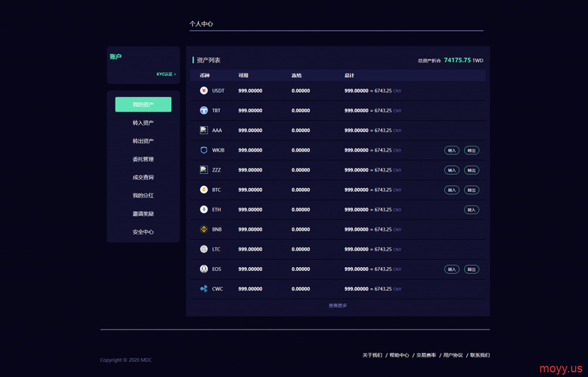Click the CWC coin icon
Screen dimensions: 588x377
(x=203, y=289)
